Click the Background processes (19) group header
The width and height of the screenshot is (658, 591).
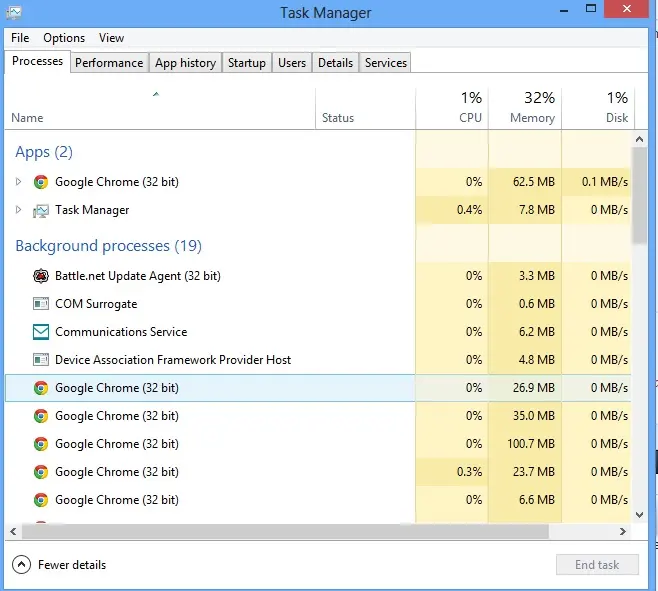pyautogui.click(x=108, y=246)
